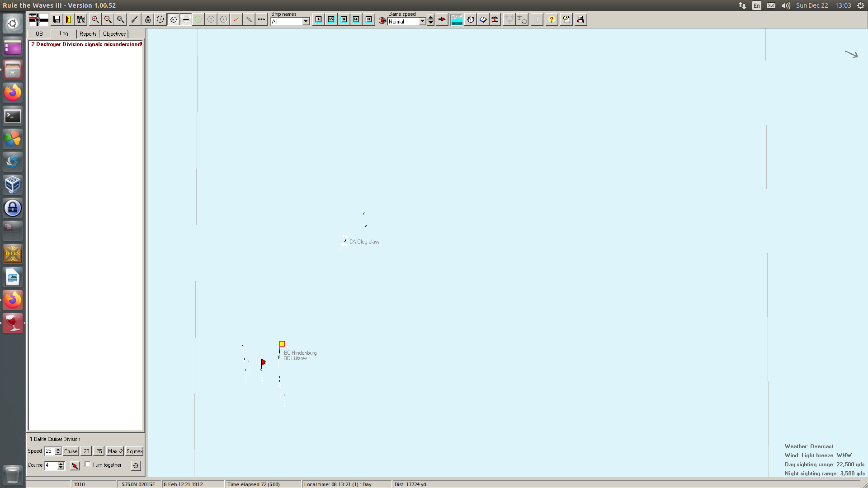The width and height of the screenshot is (868, 488).
Task: Open Firefox from the Ubuntu dock
Action: tap(13, 93)
